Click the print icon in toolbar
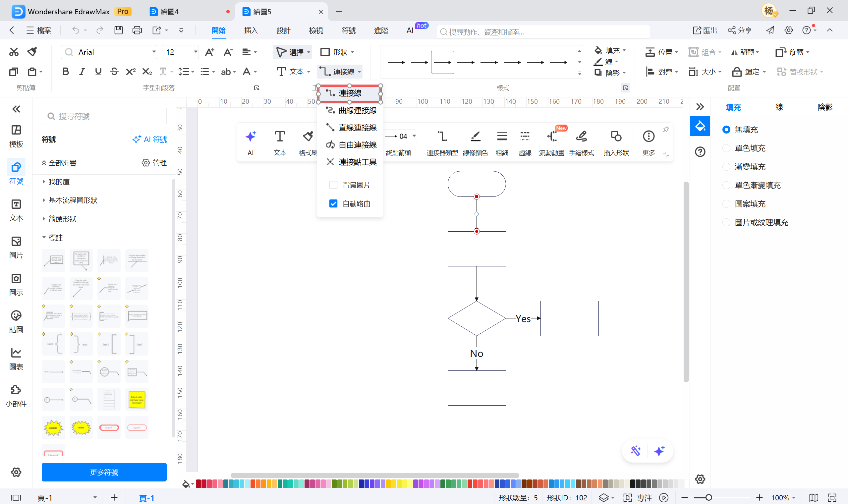The height and width of the screenshot is (504, 848). [x=137, y=30]
